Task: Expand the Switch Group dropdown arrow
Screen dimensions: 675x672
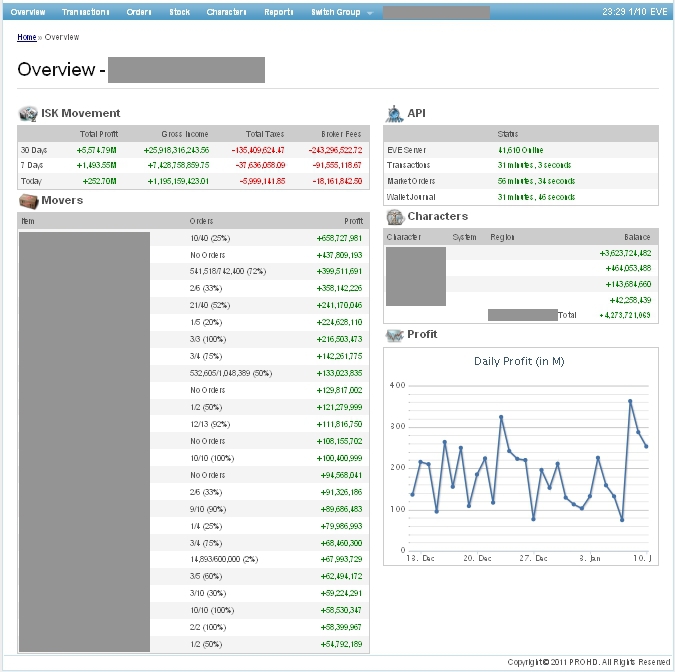Action: [370, 13]
